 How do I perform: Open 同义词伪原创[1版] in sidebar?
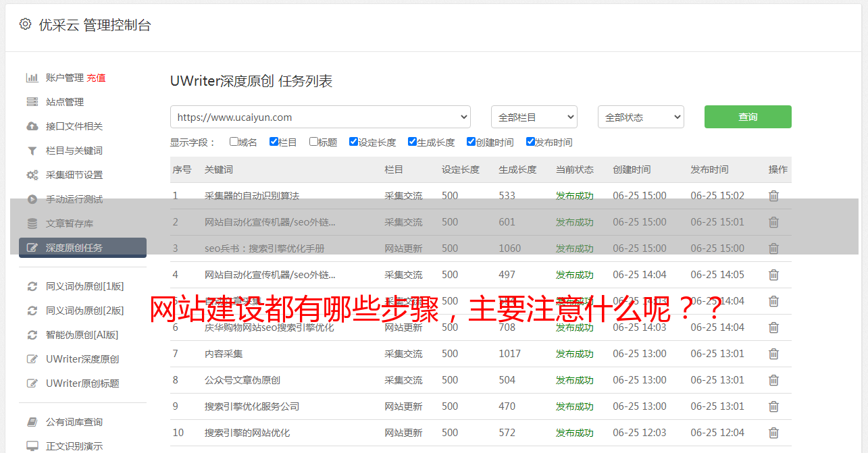coord(84,286)
